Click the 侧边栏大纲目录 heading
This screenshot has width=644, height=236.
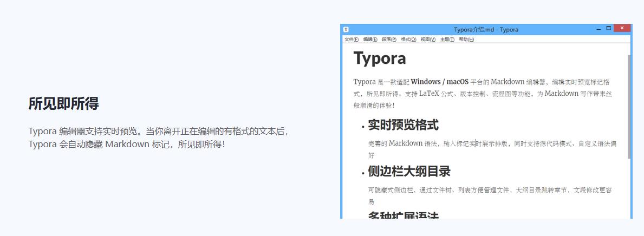(x=409, y=171)
